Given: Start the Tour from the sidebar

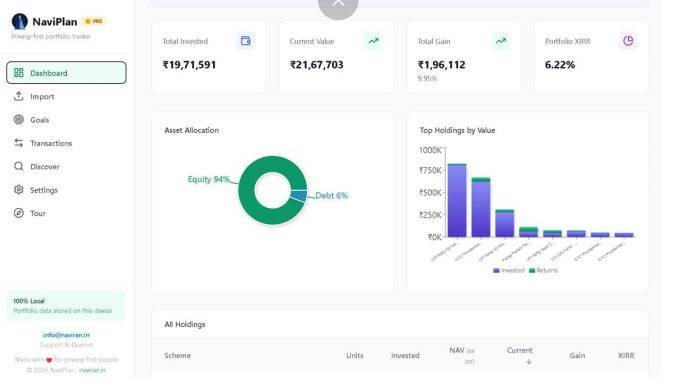Looking at the screenshot, I should [66, 213].
